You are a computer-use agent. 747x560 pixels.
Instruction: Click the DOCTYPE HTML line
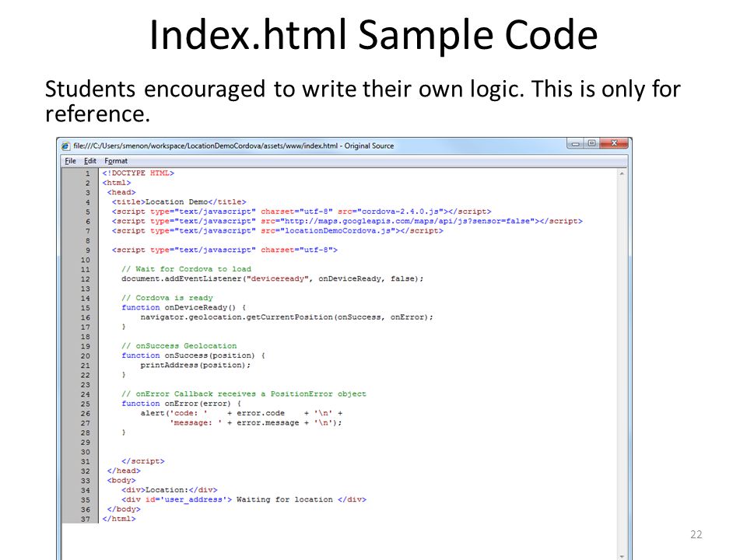pyautogui.click(x=139, y=173)
